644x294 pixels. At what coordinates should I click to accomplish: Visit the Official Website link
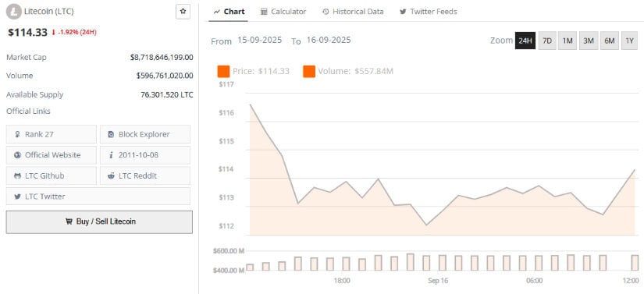(x=52, y=155)
